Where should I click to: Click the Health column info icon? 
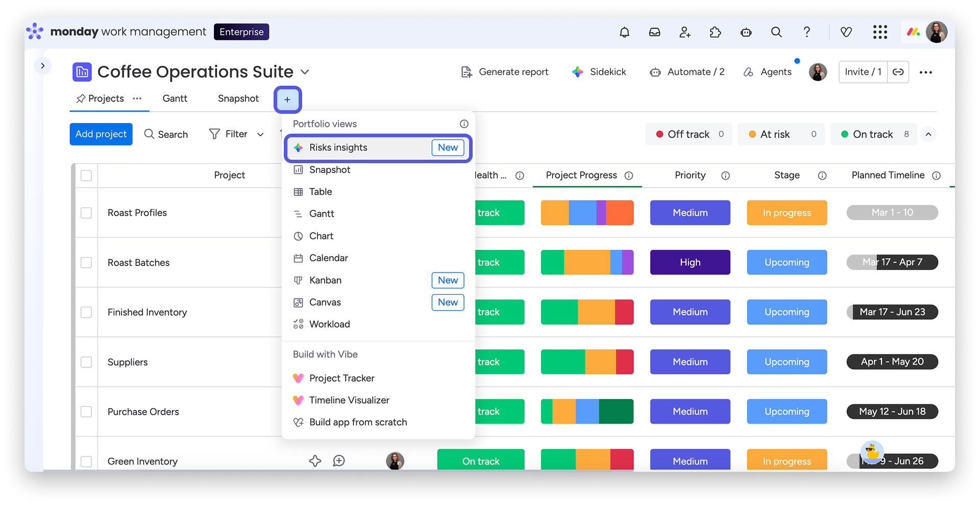[520, 175]
